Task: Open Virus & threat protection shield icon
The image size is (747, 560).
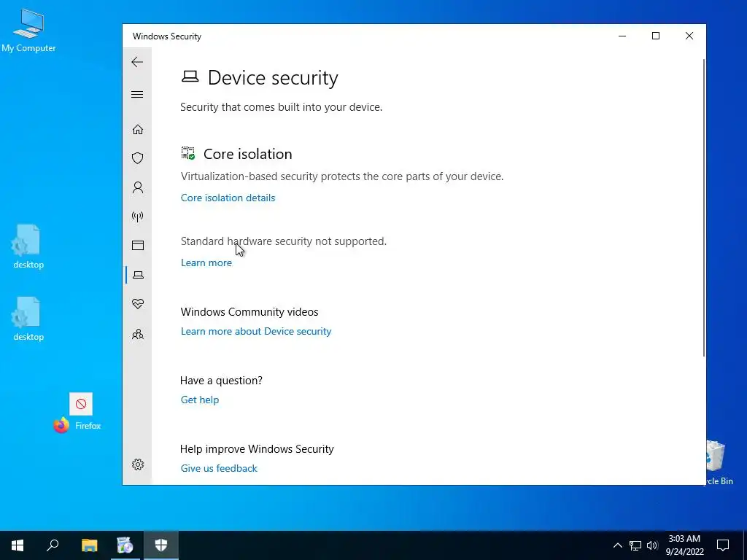Action: pos(138,158)
